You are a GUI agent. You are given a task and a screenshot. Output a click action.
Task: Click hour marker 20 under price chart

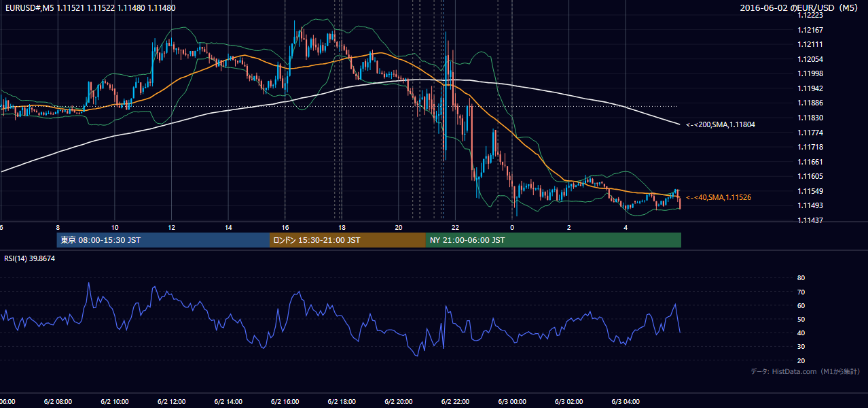[398, 227]
